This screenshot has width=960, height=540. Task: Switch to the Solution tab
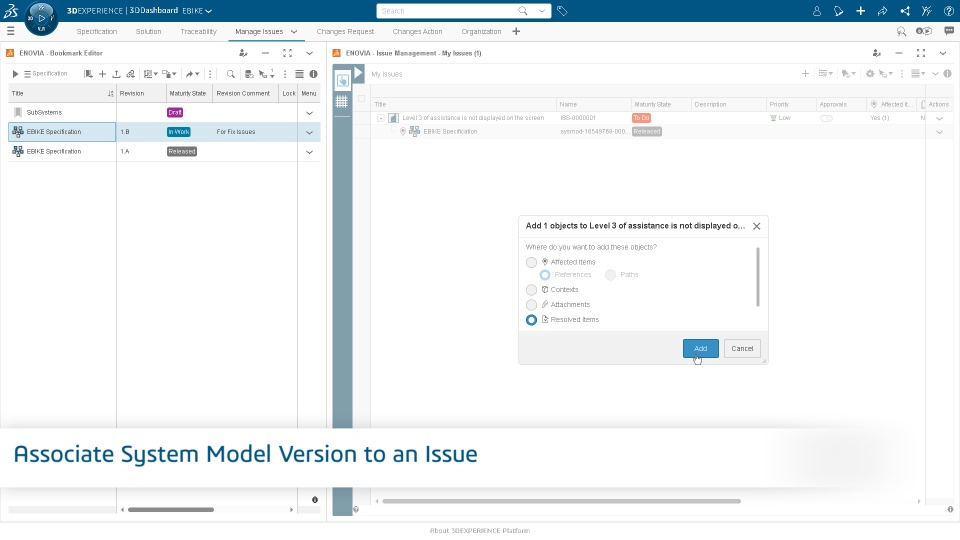point(148,31)
